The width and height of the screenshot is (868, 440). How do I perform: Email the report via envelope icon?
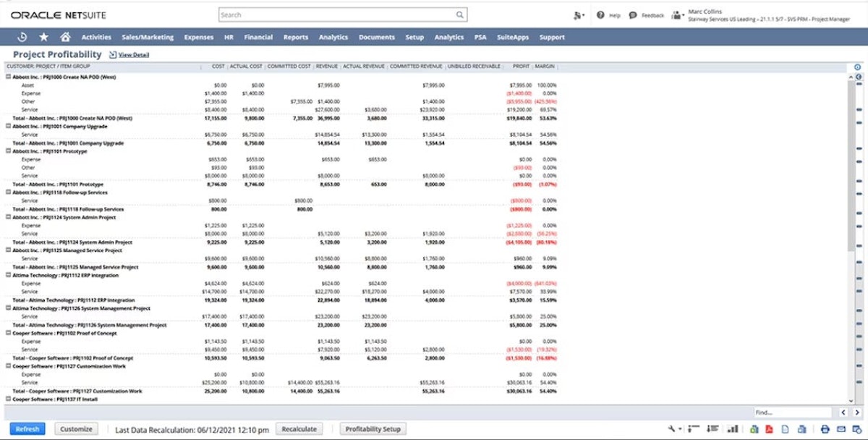840,428
